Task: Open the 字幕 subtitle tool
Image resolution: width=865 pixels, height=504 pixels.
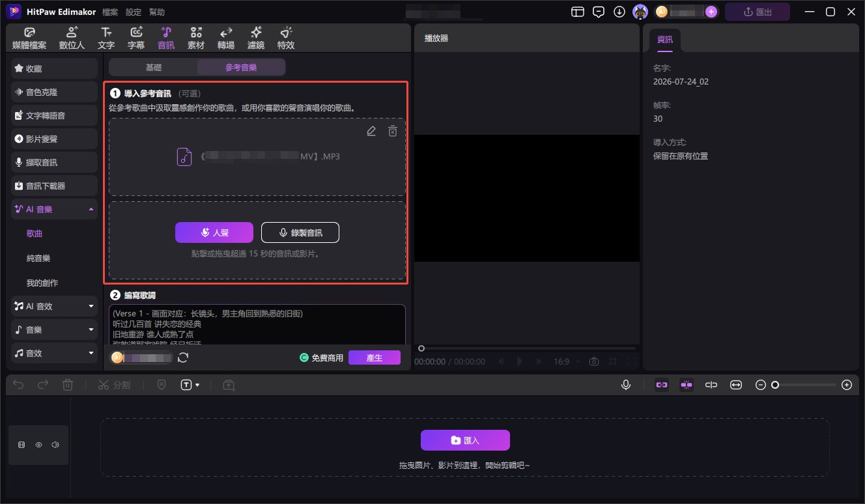Action: pos(136,38)
